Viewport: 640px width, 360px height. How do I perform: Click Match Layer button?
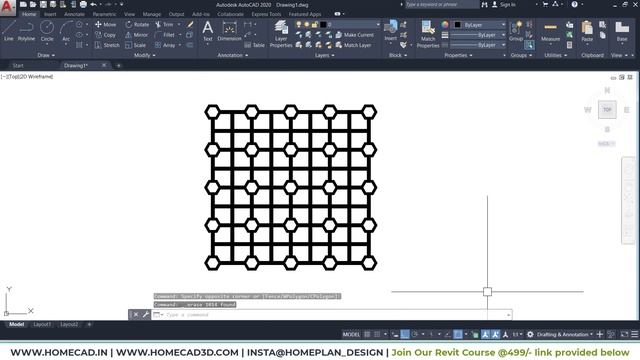(x=353, y=45)
